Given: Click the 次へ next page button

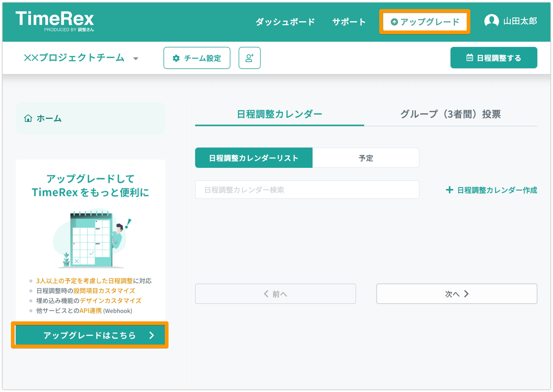Looking at the screenshot, I should point(457,294).
